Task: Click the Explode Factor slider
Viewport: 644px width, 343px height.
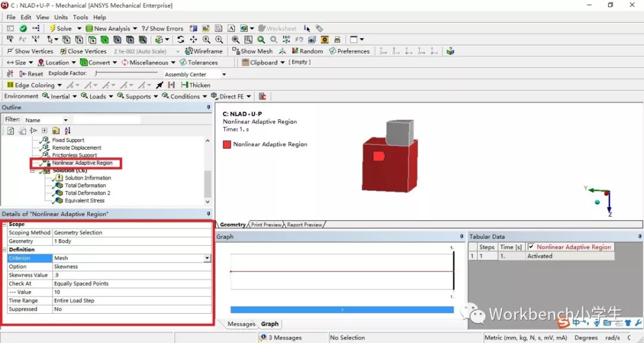Action: [x=126, y=73]
